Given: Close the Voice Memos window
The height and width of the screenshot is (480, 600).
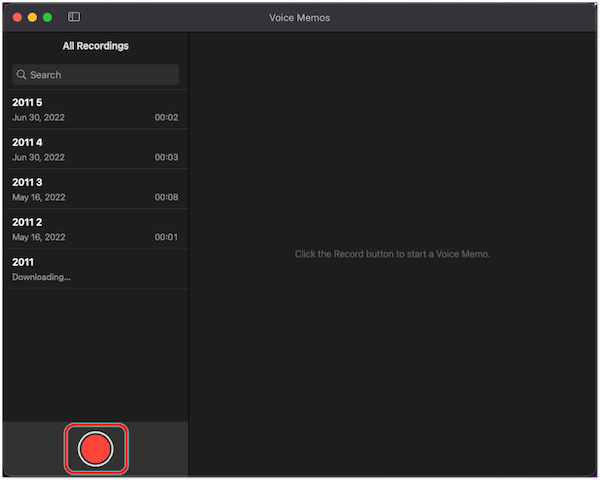Looking at the screenshot, I should pyautogui.click(x=17, y=17).
